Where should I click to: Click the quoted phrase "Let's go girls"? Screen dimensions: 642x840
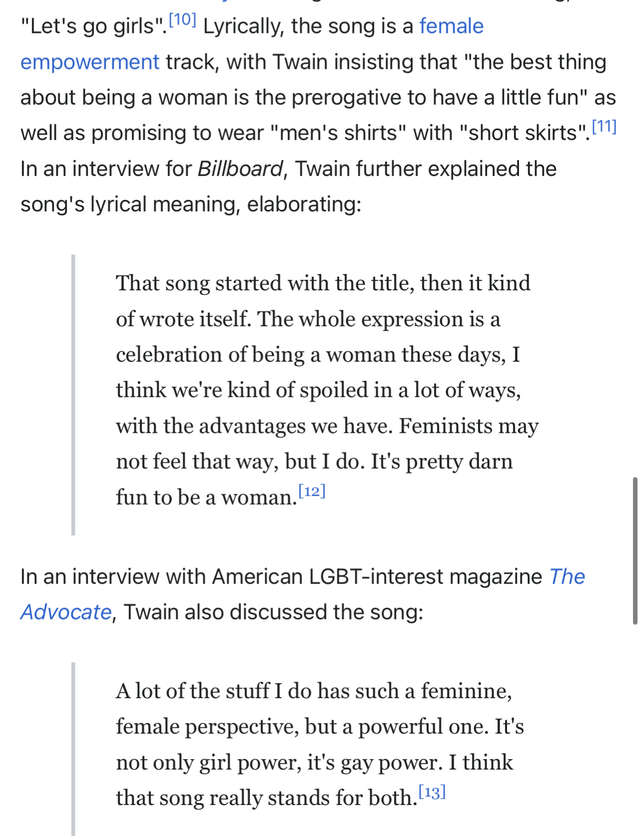click(93, 26)
